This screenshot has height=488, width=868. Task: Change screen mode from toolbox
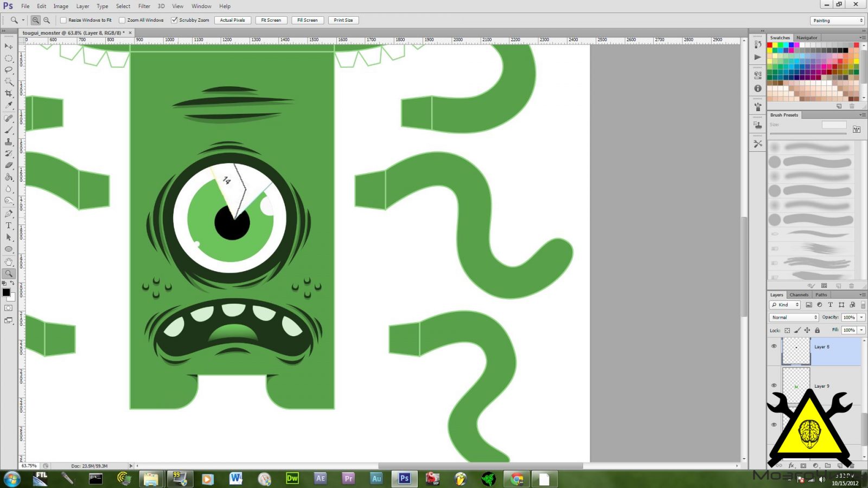[x=8, y=320]
